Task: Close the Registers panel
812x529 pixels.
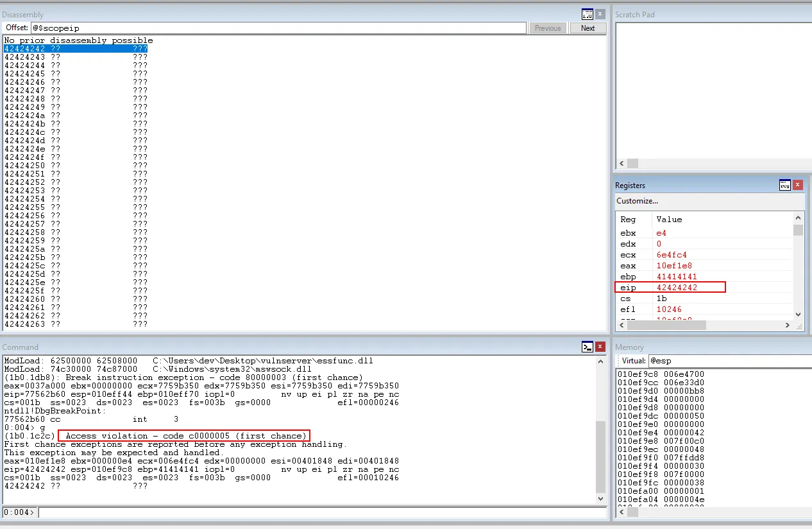Action: click(x=798, y=185)
